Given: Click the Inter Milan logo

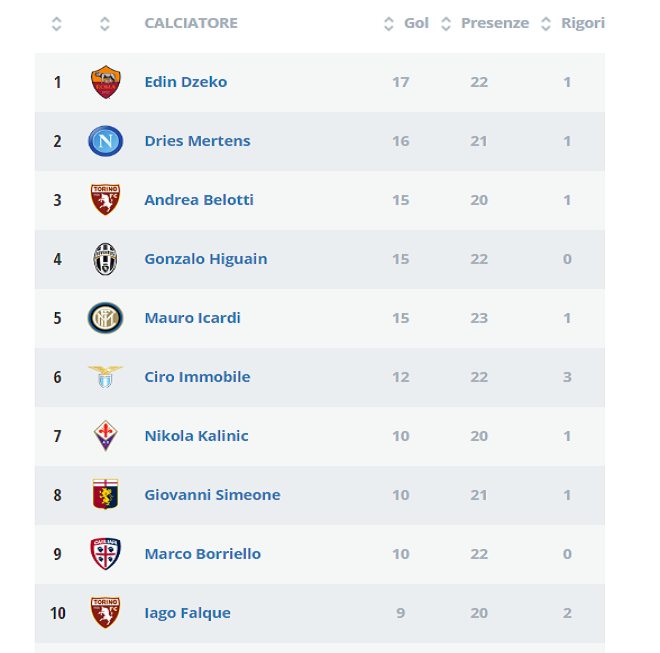Looking at the screenshot, I should coord(105,318).
